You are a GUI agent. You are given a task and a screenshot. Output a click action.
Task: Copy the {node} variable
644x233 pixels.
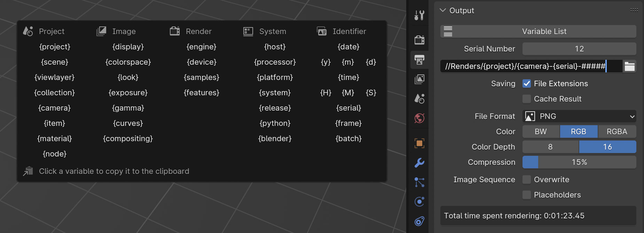[x=55, y=154]
